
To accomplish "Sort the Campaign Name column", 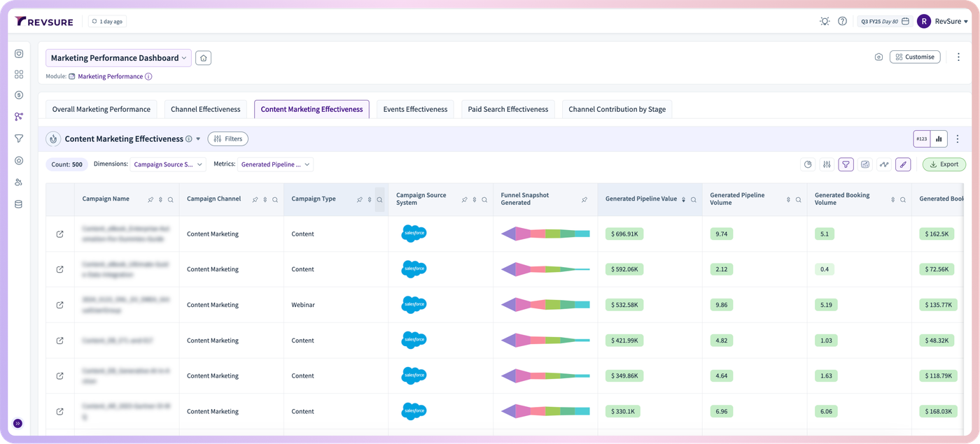I will (x=160, y=200).
